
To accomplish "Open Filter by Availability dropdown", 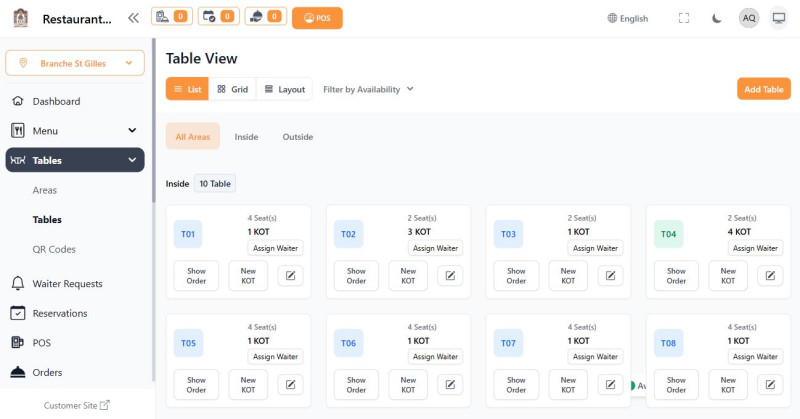I will [x=368, y=89].
